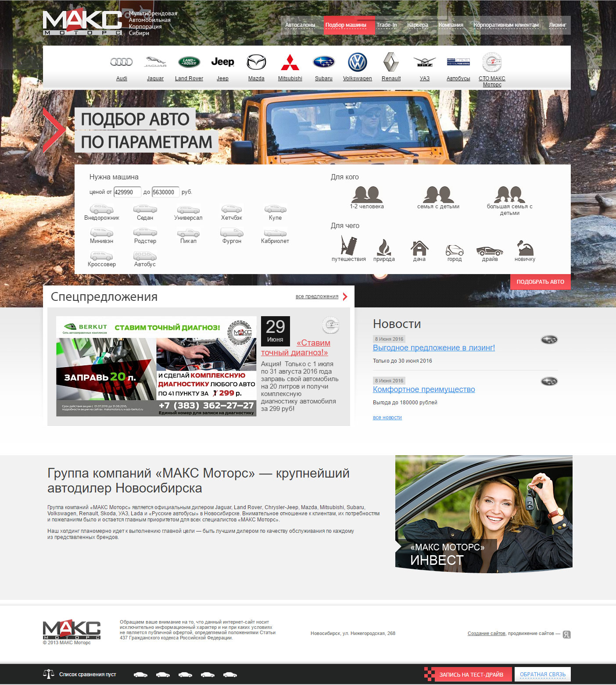
Task: Pick the новичку beginner icon
Action: (525, 248)
